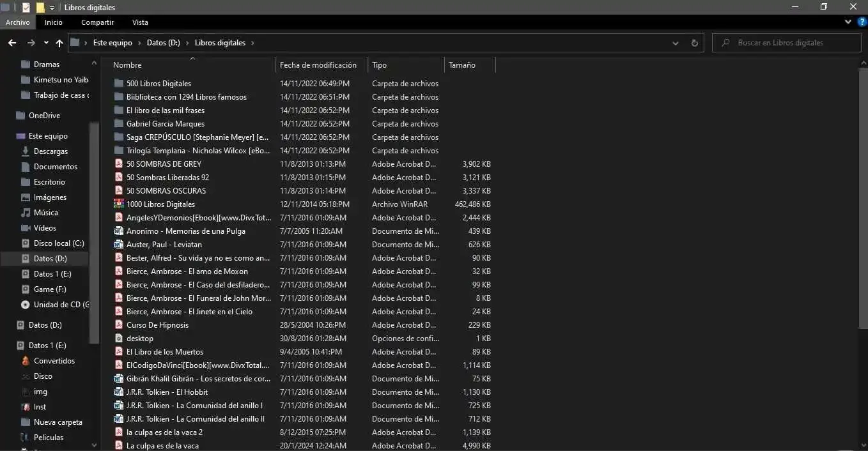Click the Convertidos icon in the sidebar
The height and width of the screenshot is (451, 868).
pos(26,361)
